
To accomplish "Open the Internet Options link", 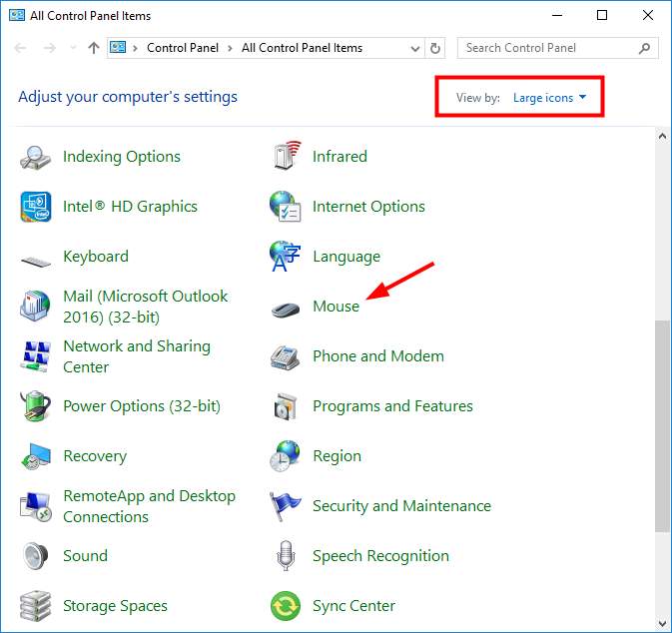I will coord(368,207).
